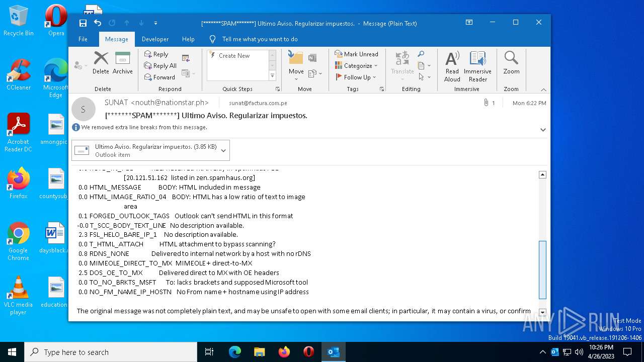The height and width of the screenshot is (362, 644).
Task: Open the Rules and actions dropdown
Action: pos(314,73)
